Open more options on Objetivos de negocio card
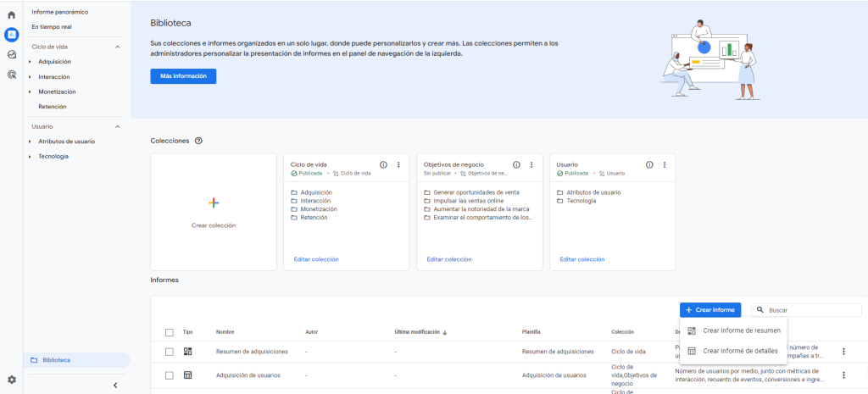This screenshot has width=868, height=394. pyautogui.click(x=531, y=164)
